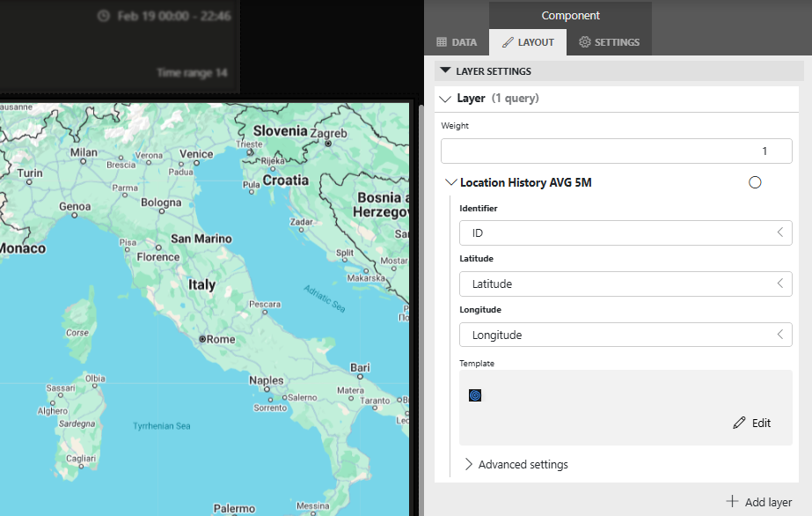Image resolution: width=812 pixels, height=516 pixels.
Task: Click Cagliari on the map
Action: coord(81,459)
